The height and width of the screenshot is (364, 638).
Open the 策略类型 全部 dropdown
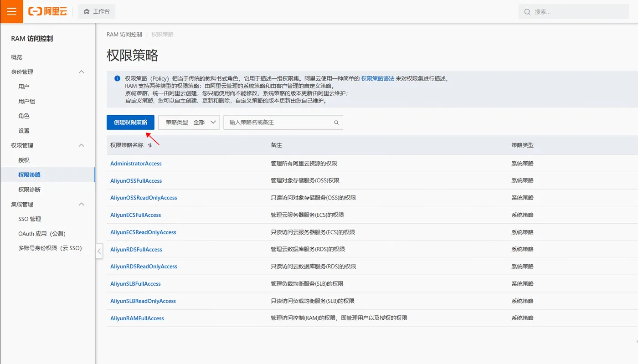189,123
